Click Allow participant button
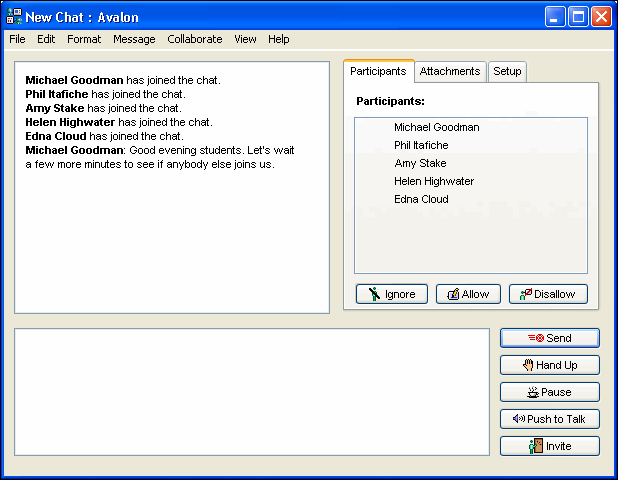The height and width of the screenshot is (480, 618). (x=467, y=294)
